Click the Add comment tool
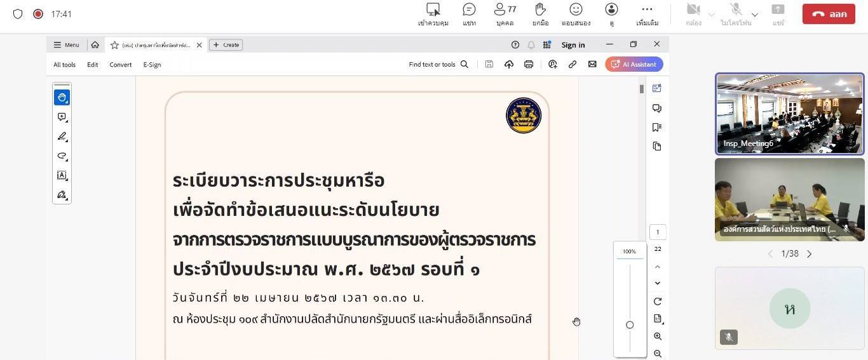Viewport: 868px width, 360px height. [62, 117]
